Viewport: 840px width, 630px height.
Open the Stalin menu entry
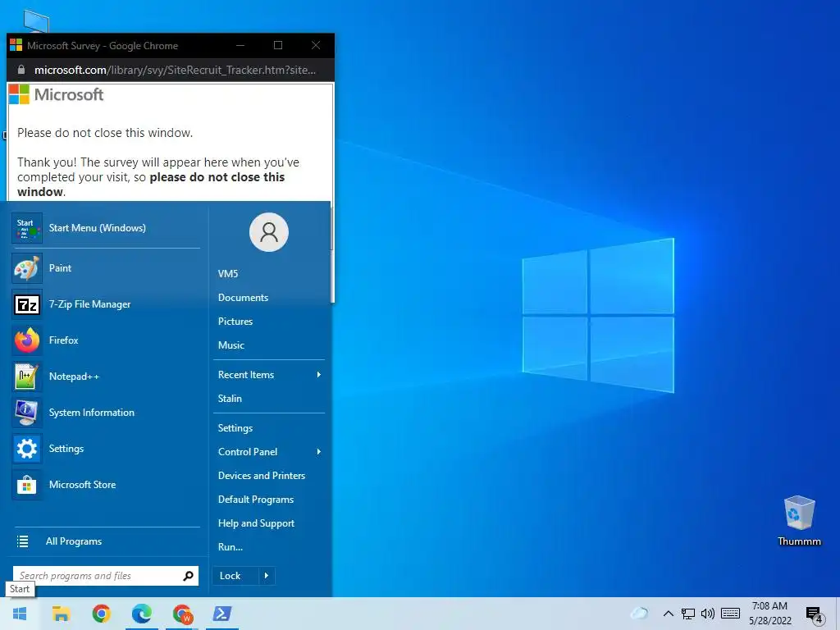pos(230,399)
